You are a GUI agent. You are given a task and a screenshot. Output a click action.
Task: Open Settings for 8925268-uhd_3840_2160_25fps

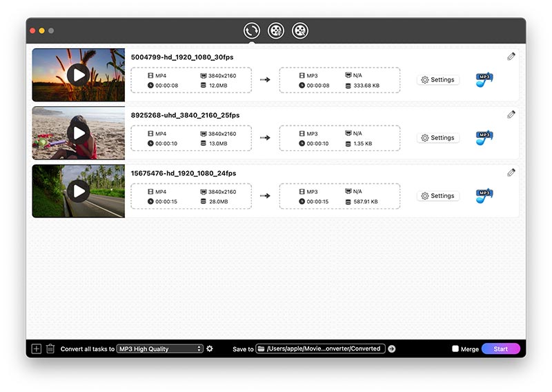point(438,138)
